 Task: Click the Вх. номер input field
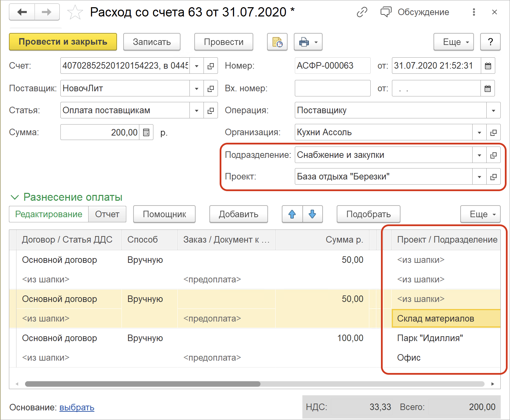332,89
